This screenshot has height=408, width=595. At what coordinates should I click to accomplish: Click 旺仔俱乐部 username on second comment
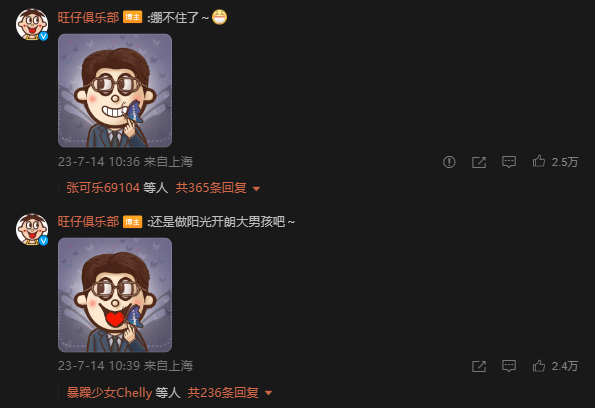pyautogui.click(x=88, y=222)
